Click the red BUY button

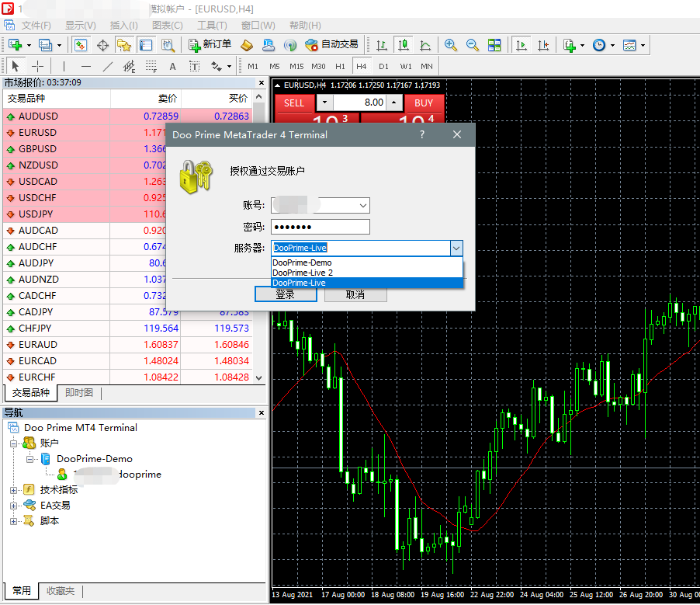tap(424, 103)
